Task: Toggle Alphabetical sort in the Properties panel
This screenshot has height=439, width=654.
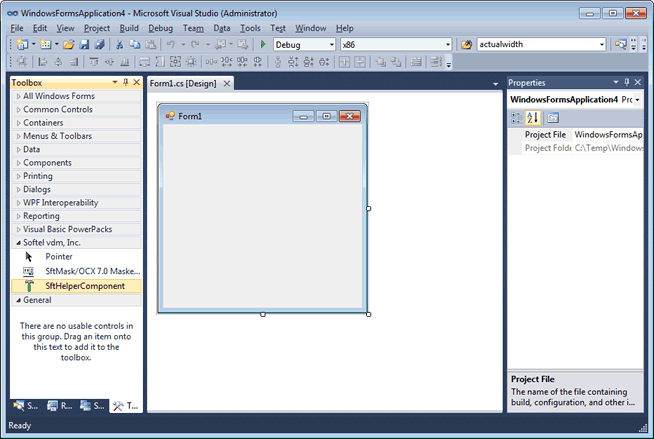Action: (x=533, y=117)
